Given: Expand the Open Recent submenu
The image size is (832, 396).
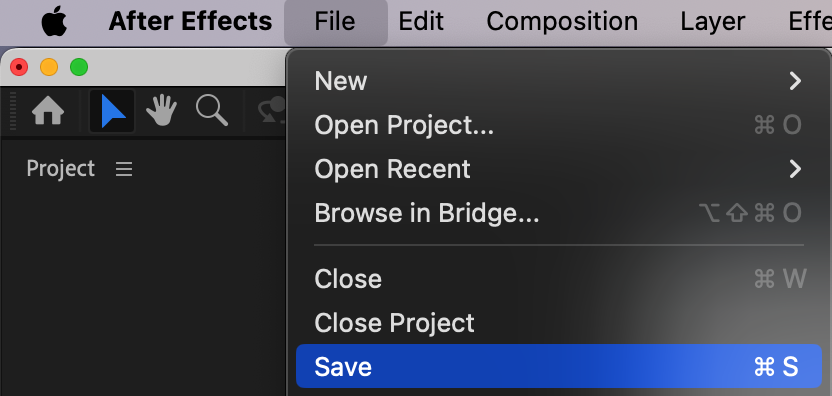Looking at the screenshot, I should pyautogui.click(x=559, y=169).
